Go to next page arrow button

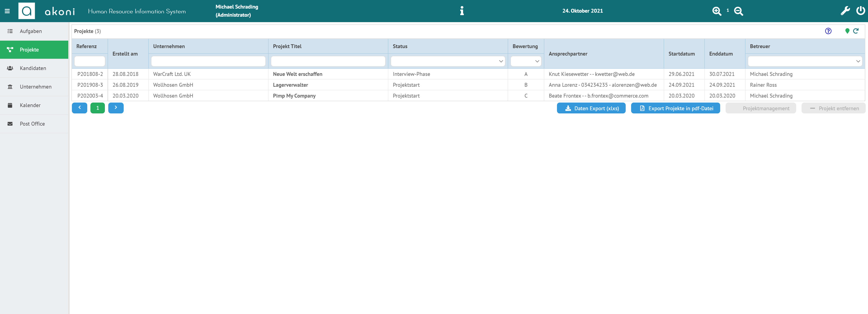116,108
